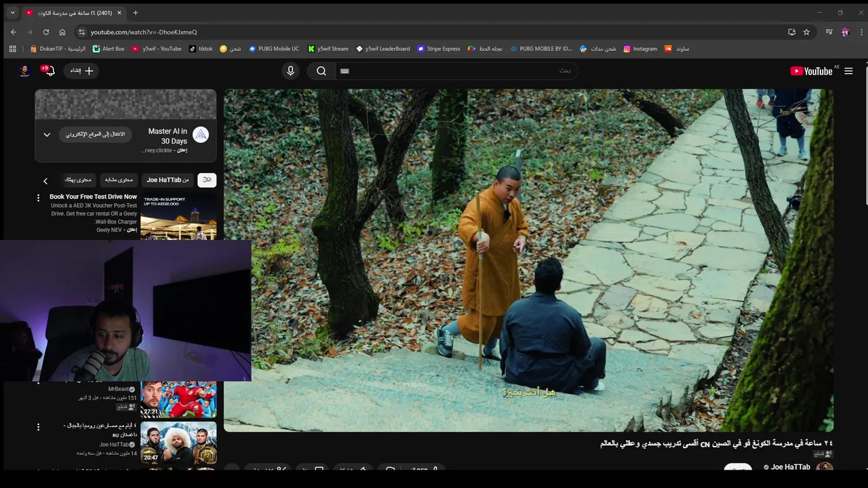
Task: Open Chrome three-dot menu
Action: 861,32
